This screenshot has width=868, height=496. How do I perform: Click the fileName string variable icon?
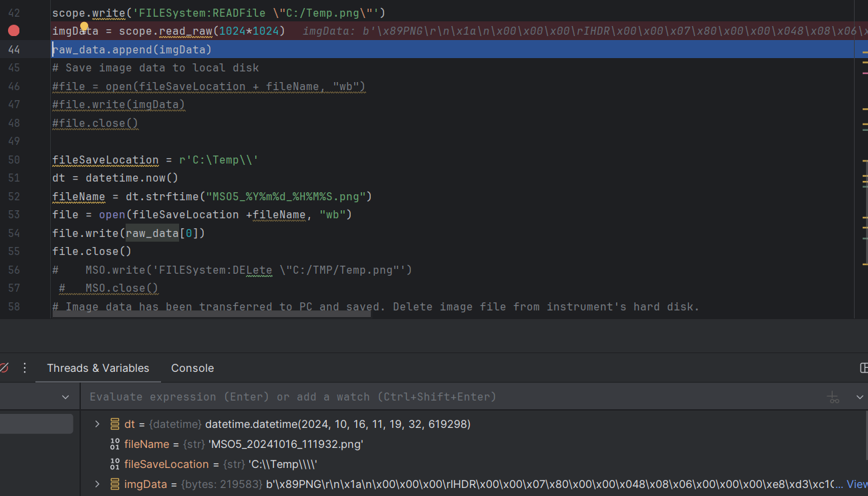[x=114, y=444]
